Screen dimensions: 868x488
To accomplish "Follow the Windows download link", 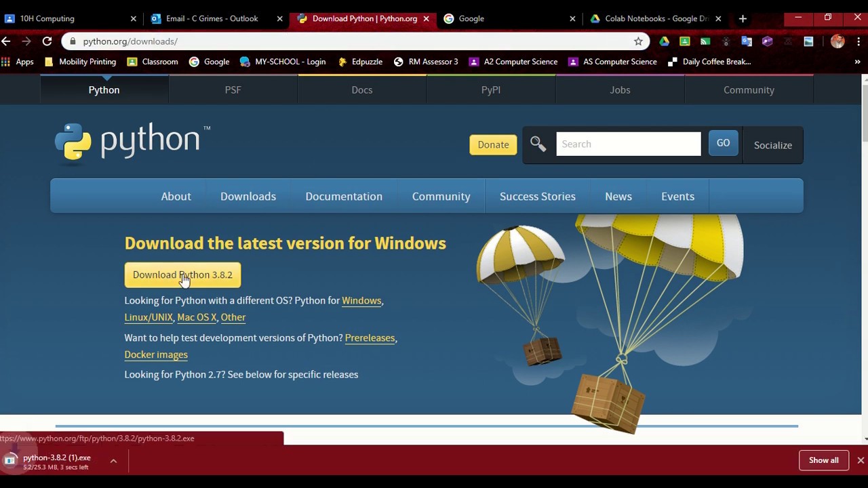I will [x=361, y=300].
